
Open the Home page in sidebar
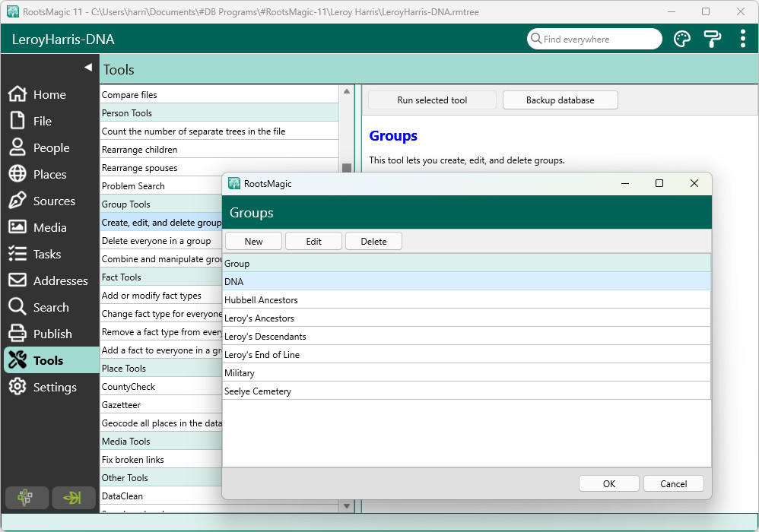[50, 94]
